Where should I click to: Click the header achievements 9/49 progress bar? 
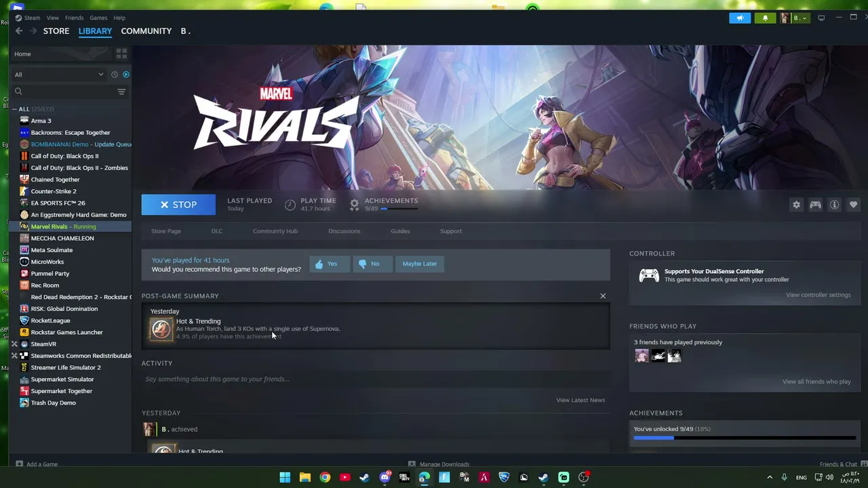(x=399, y=209)
